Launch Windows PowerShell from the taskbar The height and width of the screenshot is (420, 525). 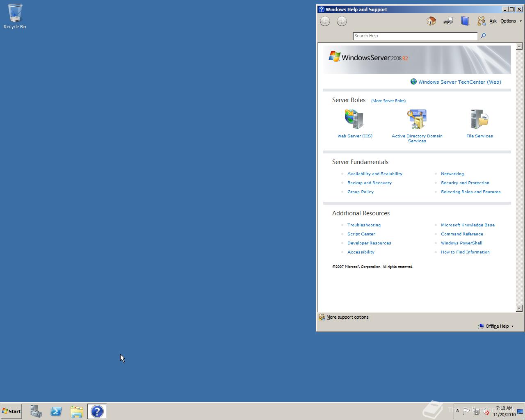click(56, 411)
